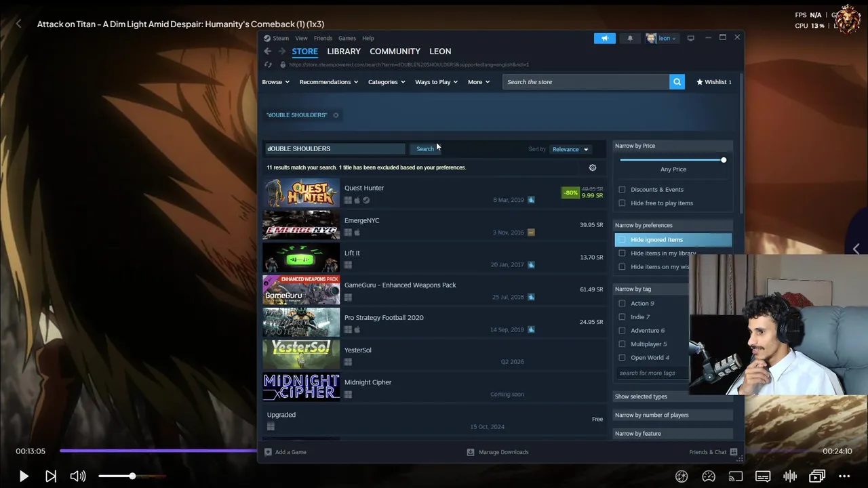Toggle Hide ignored items checkbox
Screen dimensions: 868x488
point(622,240)
